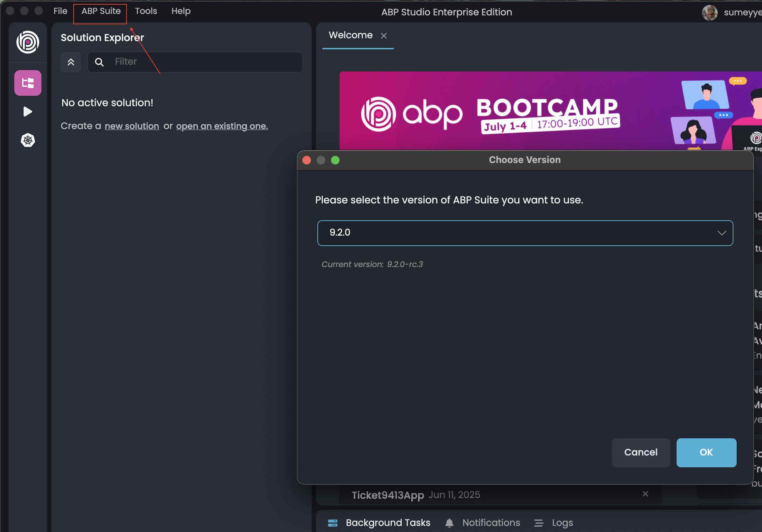762x532 pixels.
Task: Remove the Ticket9413App recent entry
Action: point(645,494)
